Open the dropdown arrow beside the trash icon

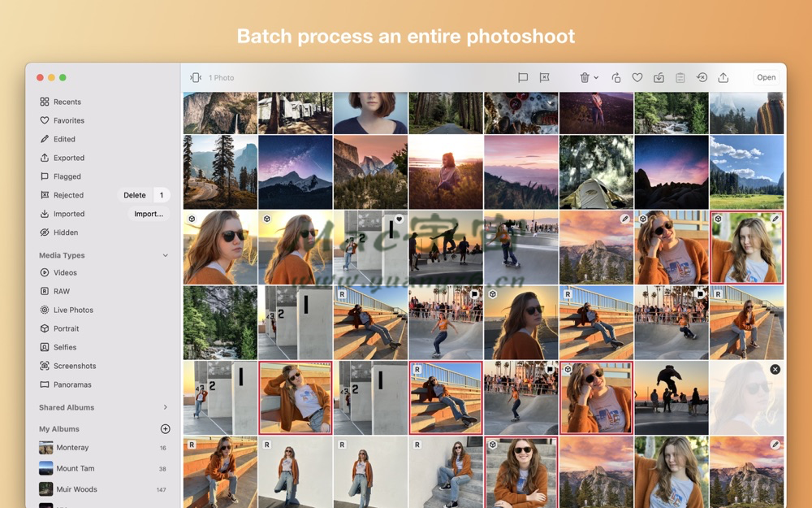tap(596, 78)
